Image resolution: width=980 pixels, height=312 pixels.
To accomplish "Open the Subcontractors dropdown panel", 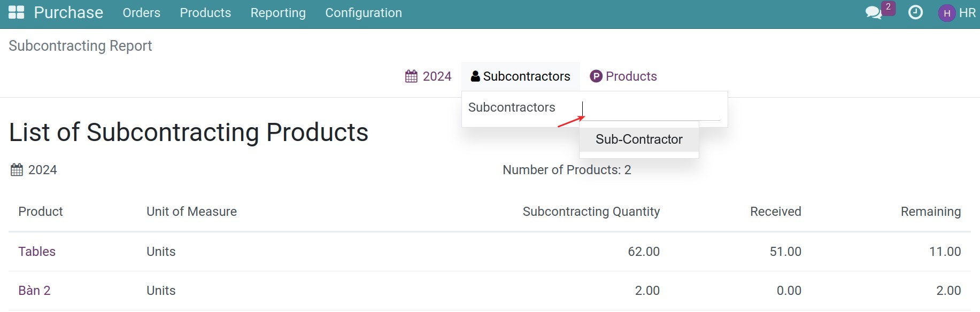I will point(520,76).
